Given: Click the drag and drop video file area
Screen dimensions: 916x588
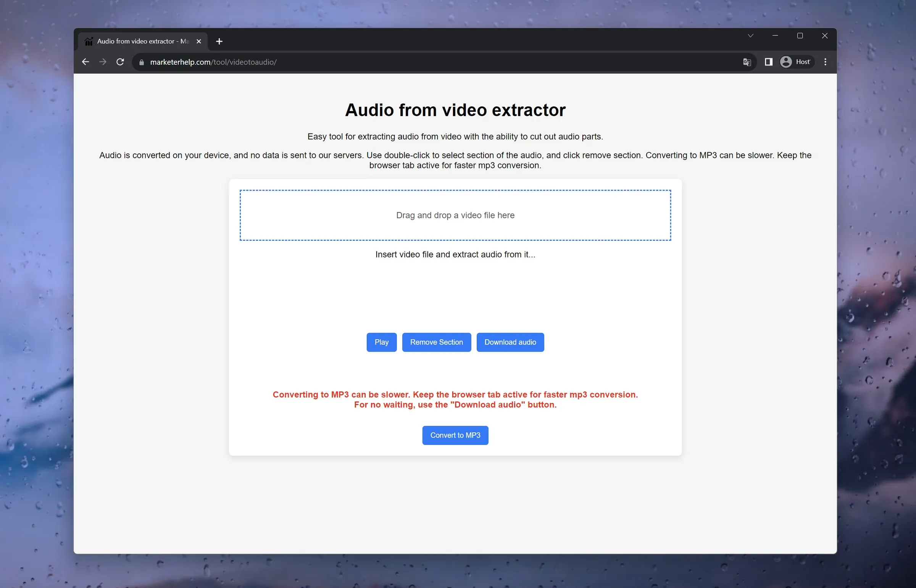Looking at the screenshot, I should 455,215.
